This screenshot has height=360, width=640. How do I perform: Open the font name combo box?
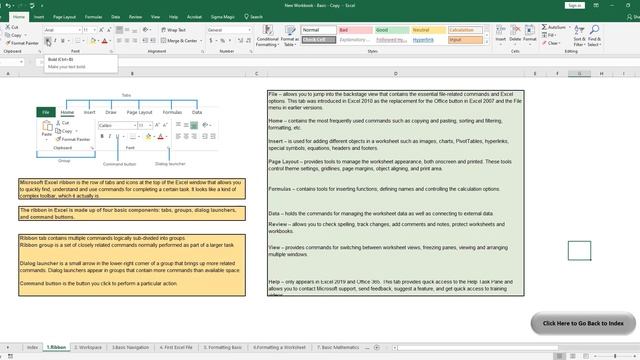click(62, 30)
